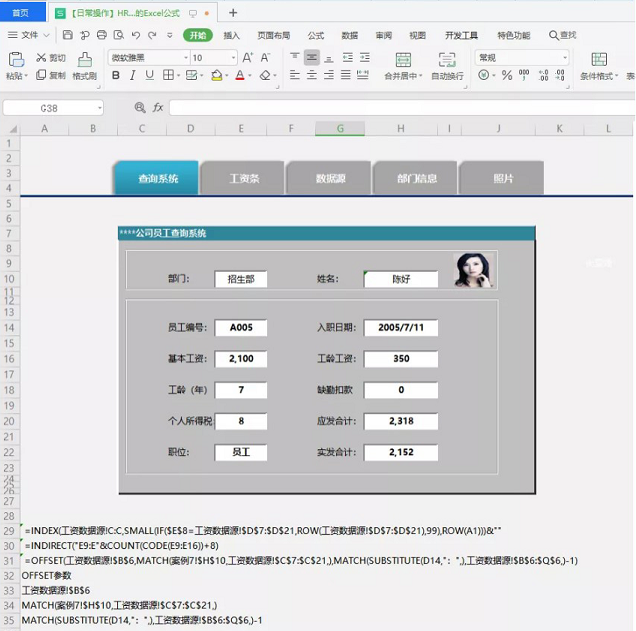636x631 pixels.
Task: Decrease font size with A- icon
Action: pyautogui.click(x=265, y=58)
